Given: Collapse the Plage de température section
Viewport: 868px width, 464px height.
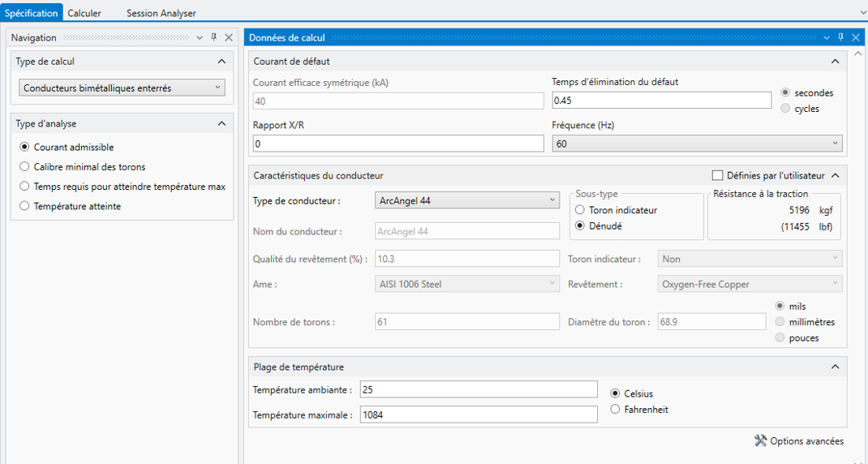Looking at the screenshot, I should coord(836,367).
